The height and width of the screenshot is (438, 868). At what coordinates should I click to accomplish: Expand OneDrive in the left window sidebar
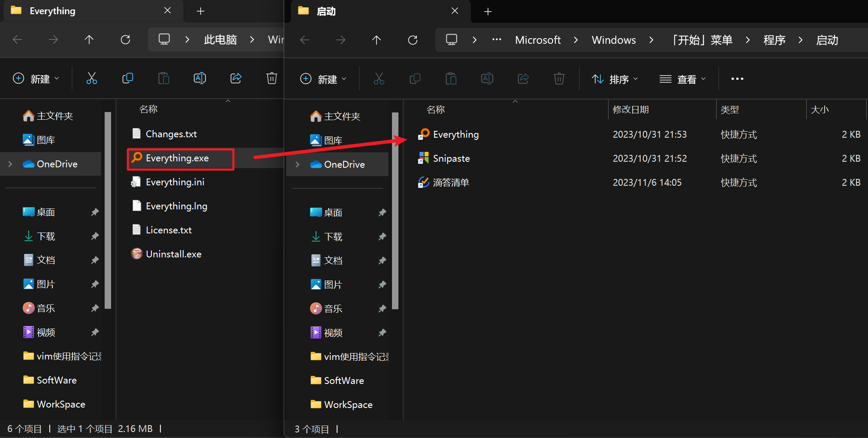(x=10, y=164)
